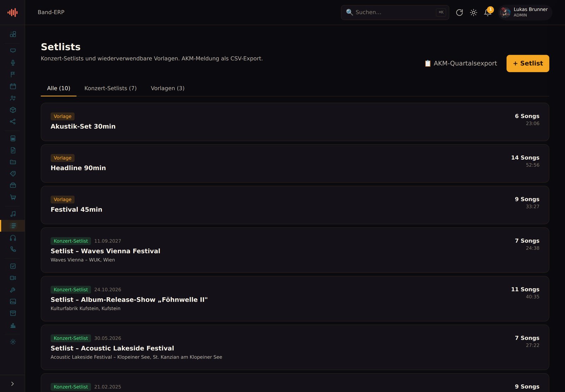Click the AKM-Quartalsexport button
565x392 pixels.
point(460,64)
